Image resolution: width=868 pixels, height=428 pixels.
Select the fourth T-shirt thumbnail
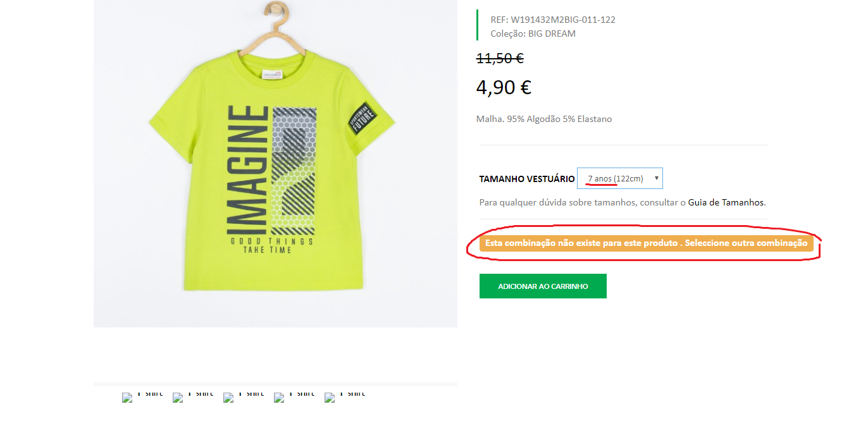pyautogui.click(x=294, y=396)
